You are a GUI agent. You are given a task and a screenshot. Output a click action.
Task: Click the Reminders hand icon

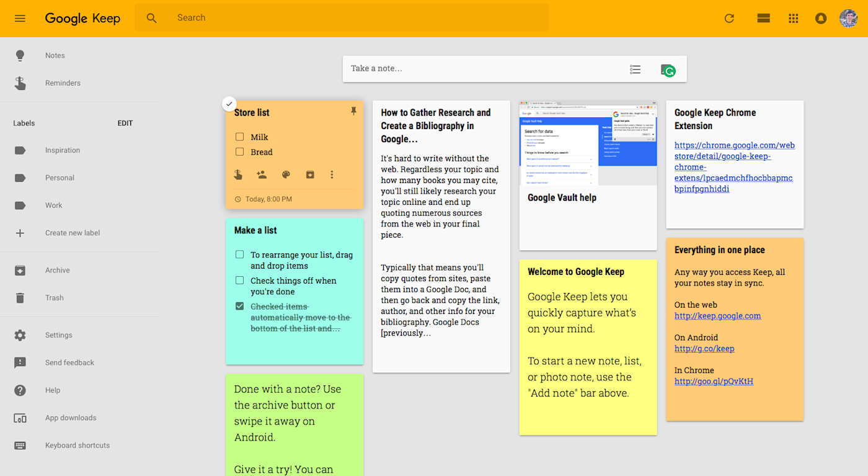coord(20,83)
